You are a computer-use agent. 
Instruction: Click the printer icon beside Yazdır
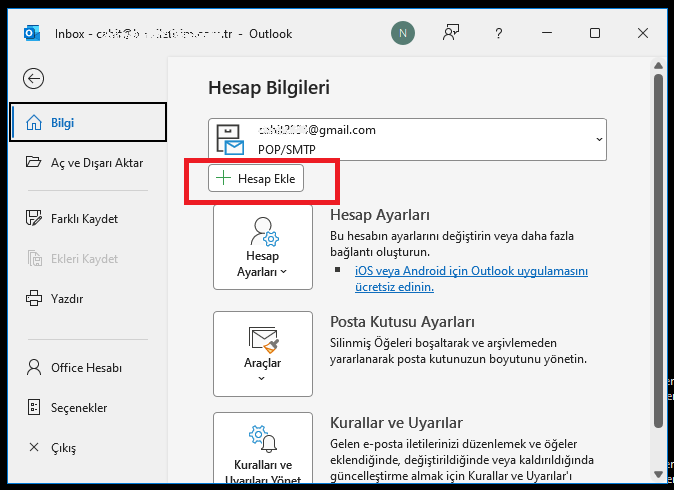coord(34,298)
